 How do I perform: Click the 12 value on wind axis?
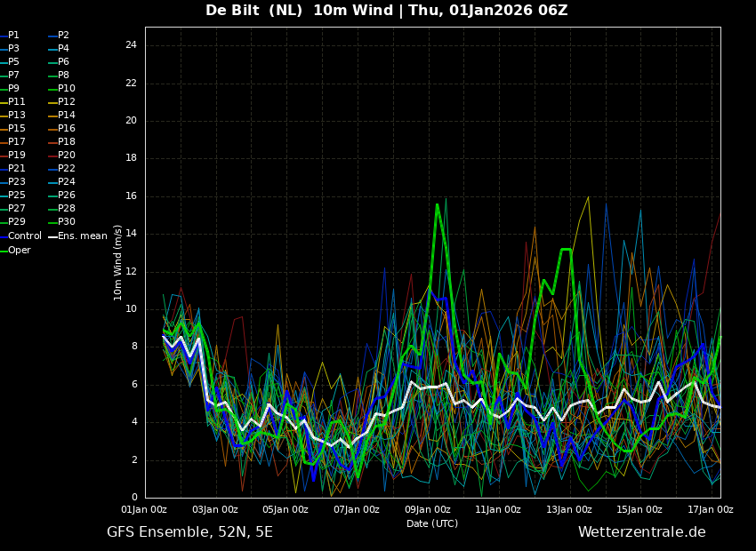pyautogui.click(x=131, y=272)
